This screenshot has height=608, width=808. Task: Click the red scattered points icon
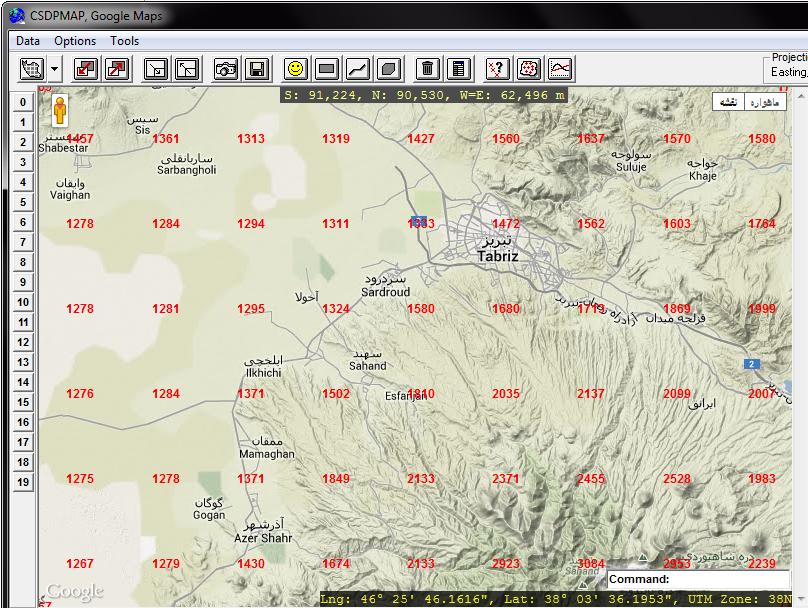click(529, 69)
